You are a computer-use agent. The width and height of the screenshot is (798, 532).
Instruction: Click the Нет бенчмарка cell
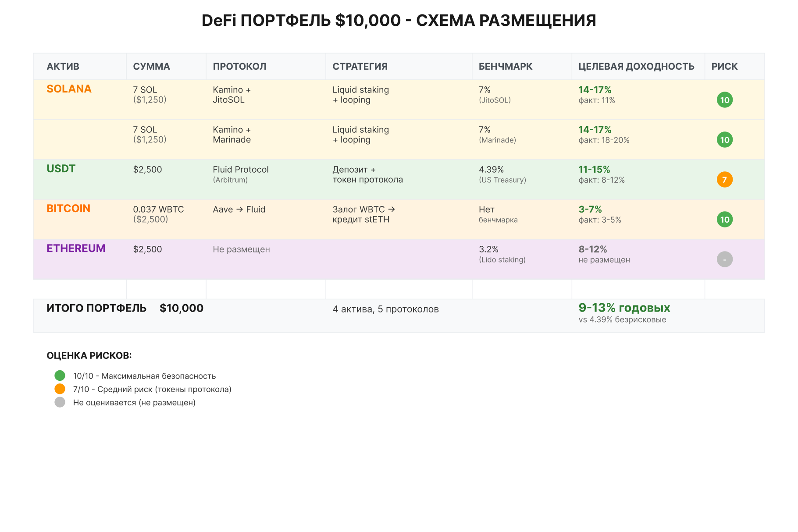click(498, 214)
